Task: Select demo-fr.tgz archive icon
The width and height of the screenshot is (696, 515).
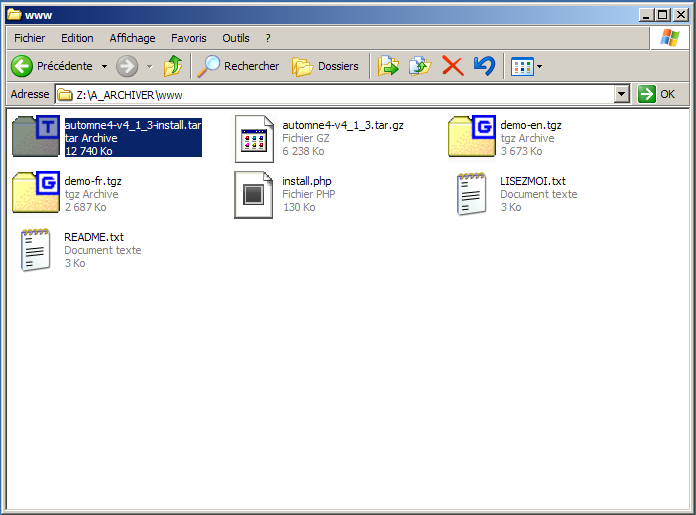Action: pyautogui.click(x=36, y=192)
